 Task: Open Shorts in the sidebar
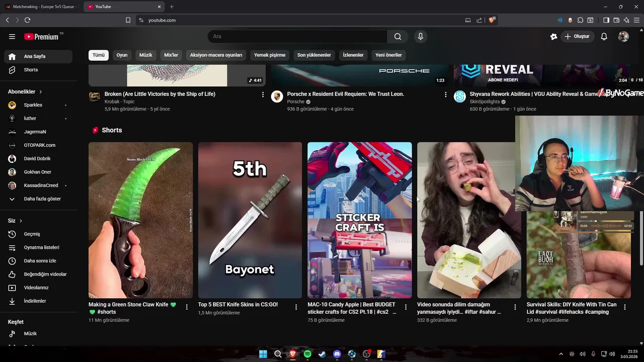[38, 70]
